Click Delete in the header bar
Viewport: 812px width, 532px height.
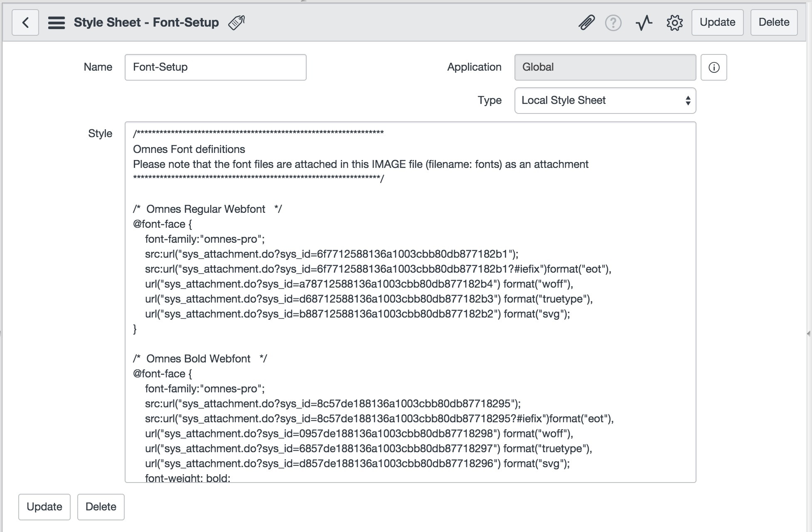(773, 22)
